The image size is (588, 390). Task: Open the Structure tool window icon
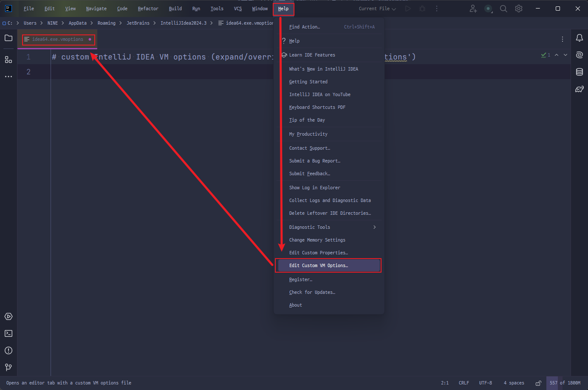[x=8, y=60]
